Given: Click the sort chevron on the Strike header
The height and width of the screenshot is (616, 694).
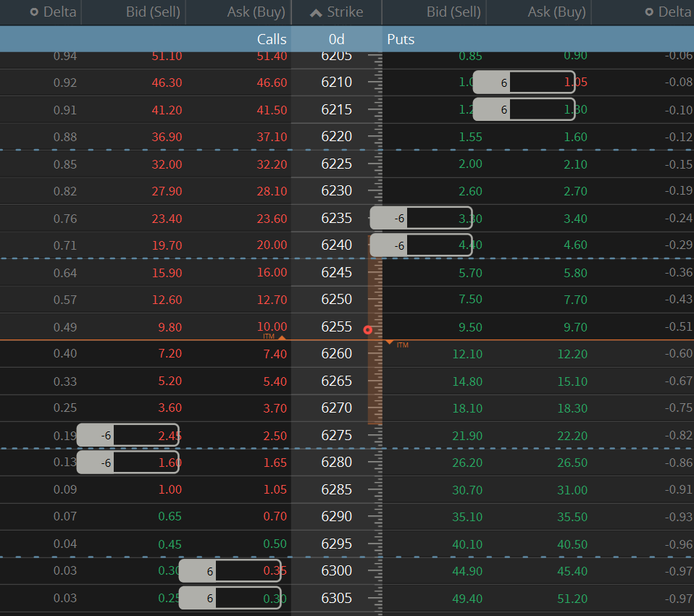Looking at the screenshot, I should tap(314, 12).
